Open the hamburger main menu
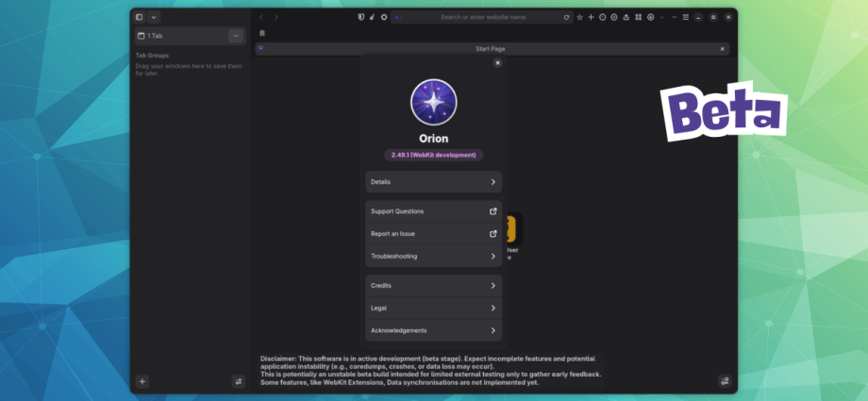This screenshot has height=401, width=868. [685, 17]
